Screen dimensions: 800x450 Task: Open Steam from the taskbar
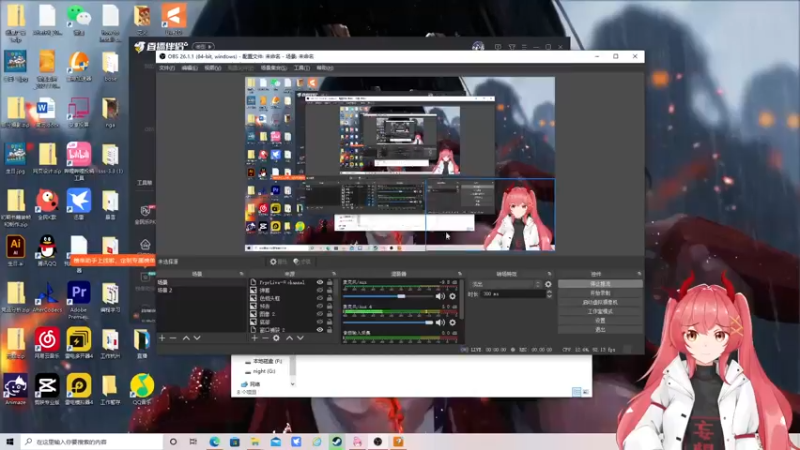[x=337, y=441]
